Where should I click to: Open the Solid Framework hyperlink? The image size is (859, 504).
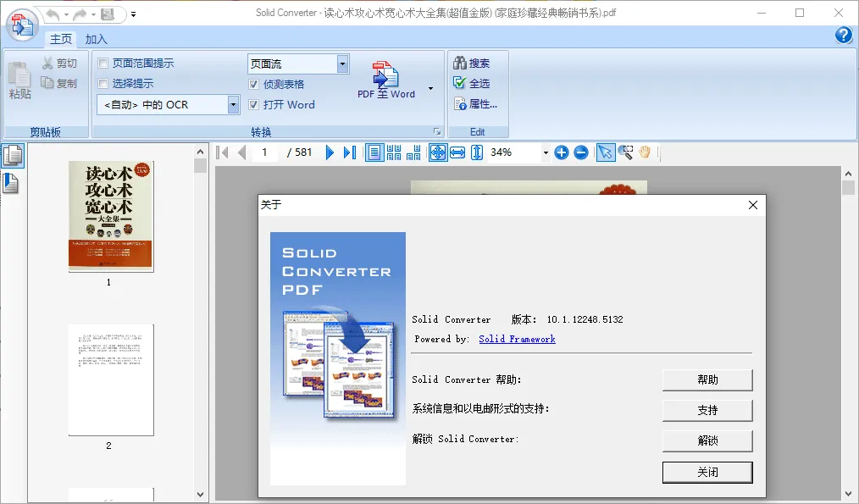(517, 338)
